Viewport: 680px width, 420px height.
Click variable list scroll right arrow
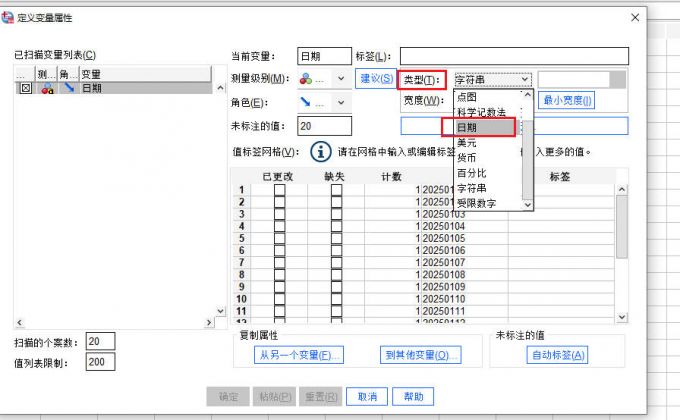coord(209,322)
